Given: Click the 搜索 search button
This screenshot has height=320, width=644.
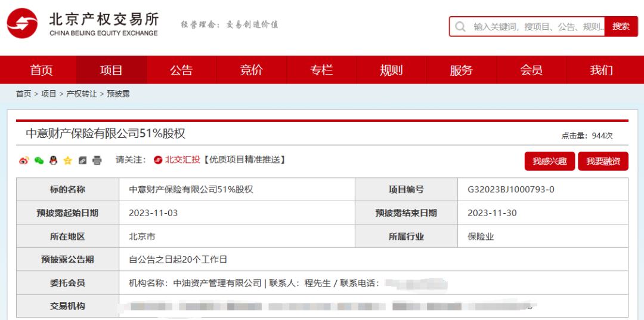Looking at the screenshot, I should 621,27.
